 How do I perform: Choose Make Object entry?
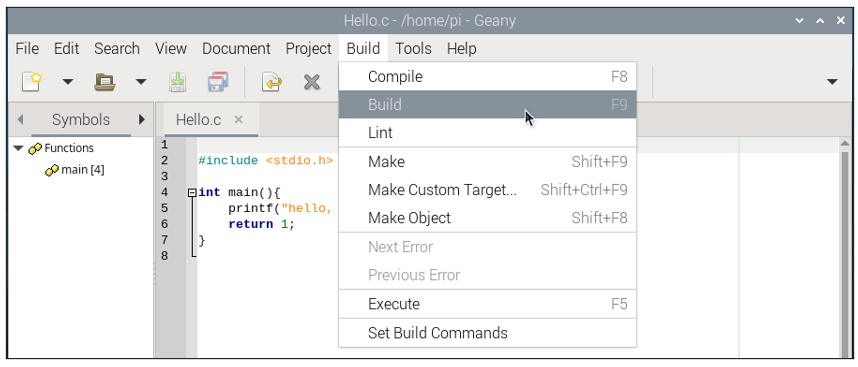click(488, 218)
